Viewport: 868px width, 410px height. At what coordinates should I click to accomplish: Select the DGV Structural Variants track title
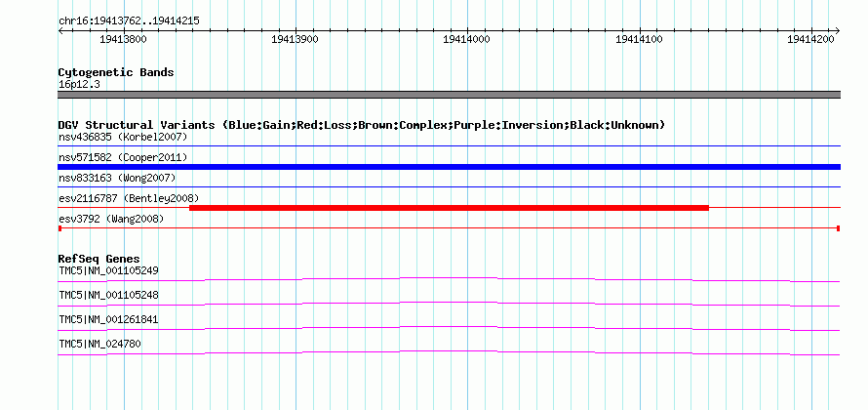click(362, 125)
